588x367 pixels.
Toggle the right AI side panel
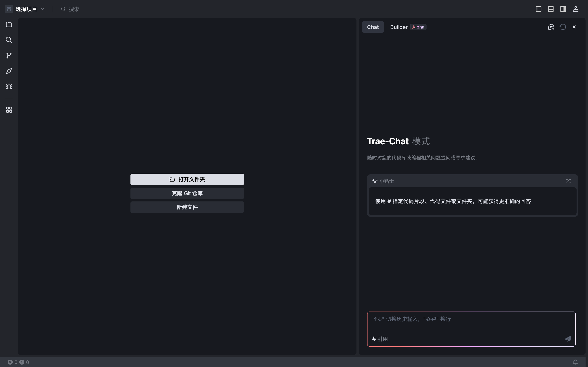[563, 9]
